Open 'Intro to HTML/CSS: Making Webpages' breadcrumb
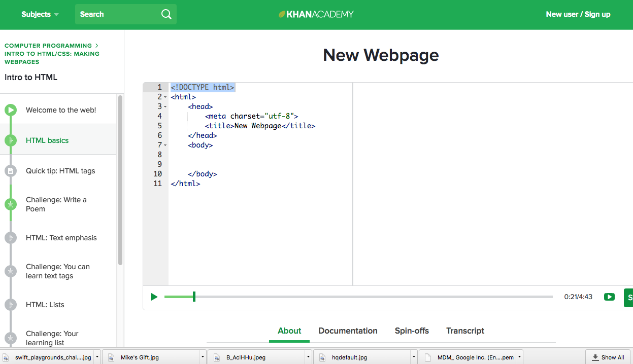The image size is (633, 364). [x=52, y=58]
